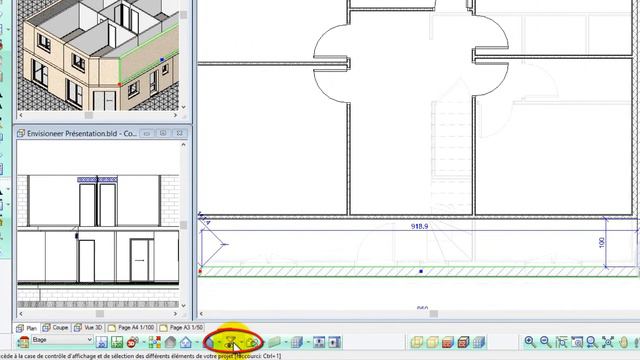The height and width of the screenshot is (360, 640).
Task: Click the 100 vertical dimension value
Action: coord(601,242)
